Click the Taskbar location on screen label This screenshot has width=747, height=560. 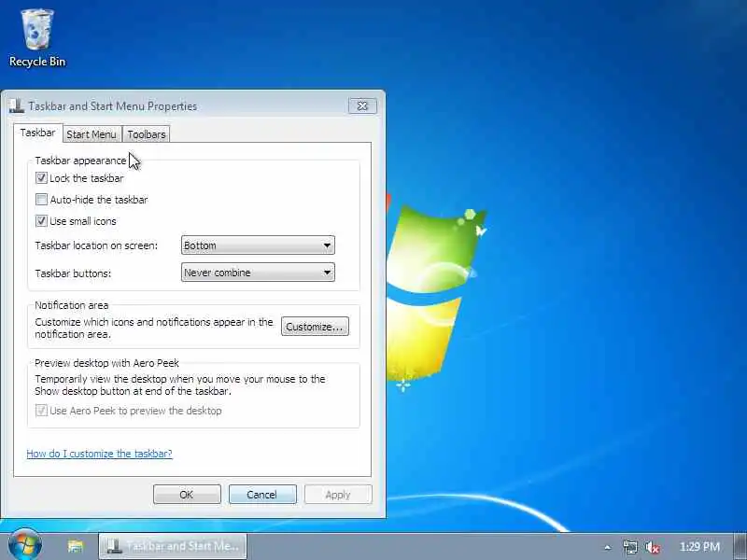pos(96,245)
